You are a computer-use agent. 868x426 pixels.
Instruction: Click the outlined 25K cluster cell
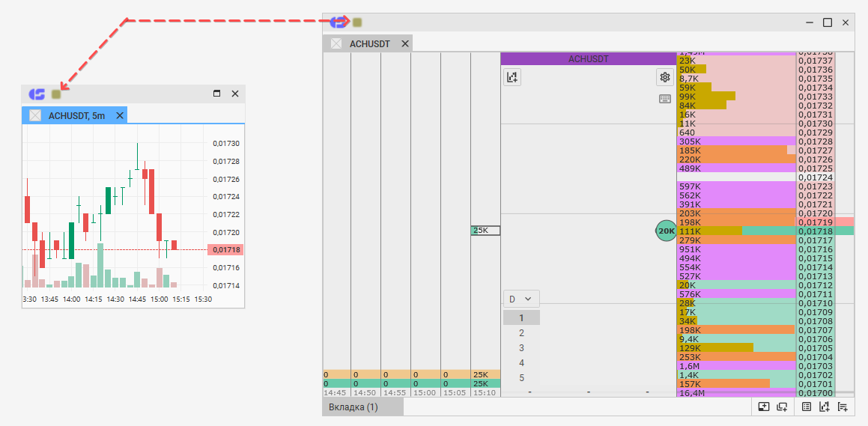click(x=485, y=231)
